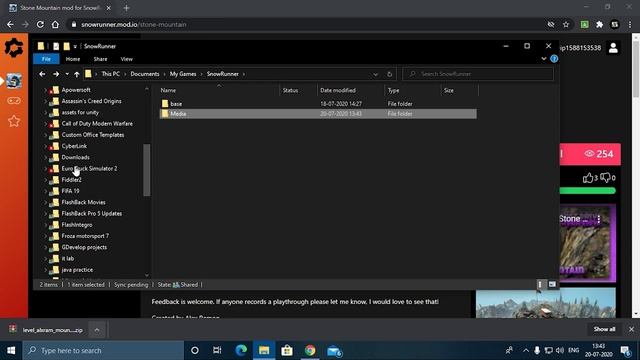
Task: Select the Media folder row
Action: 318,113
